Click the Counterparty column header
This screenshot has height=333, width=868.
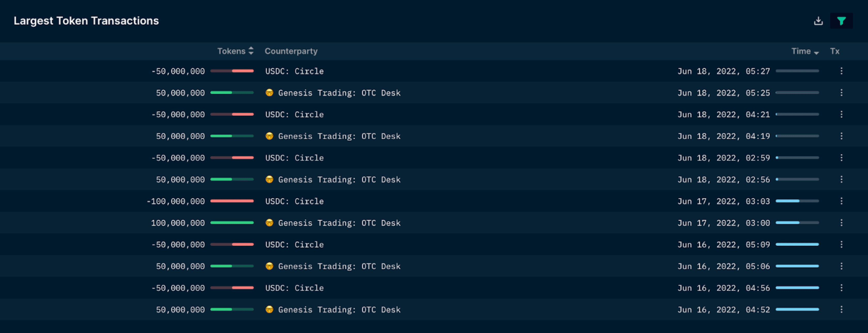[x=291, y=51]
